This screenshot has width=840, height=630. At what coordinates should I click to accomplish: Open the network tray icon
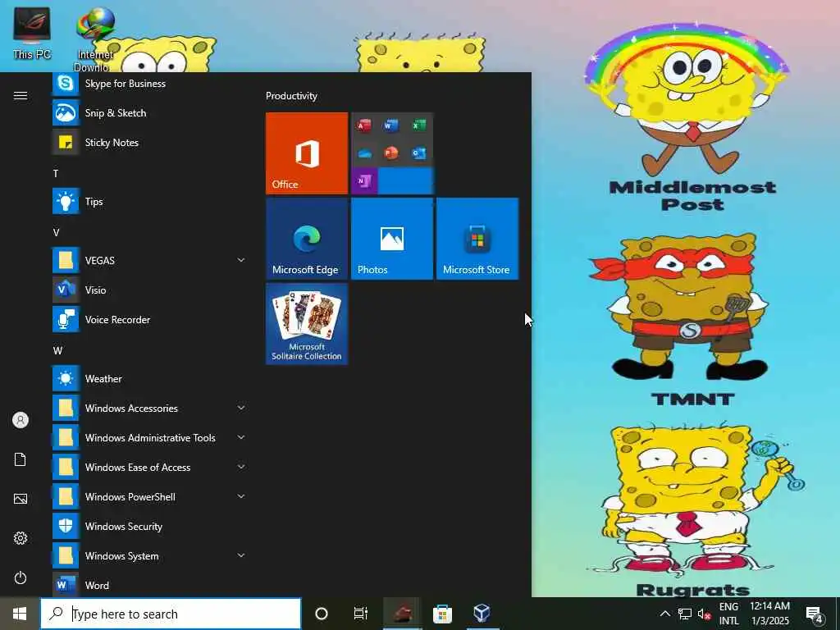click(x=685, y=614)
